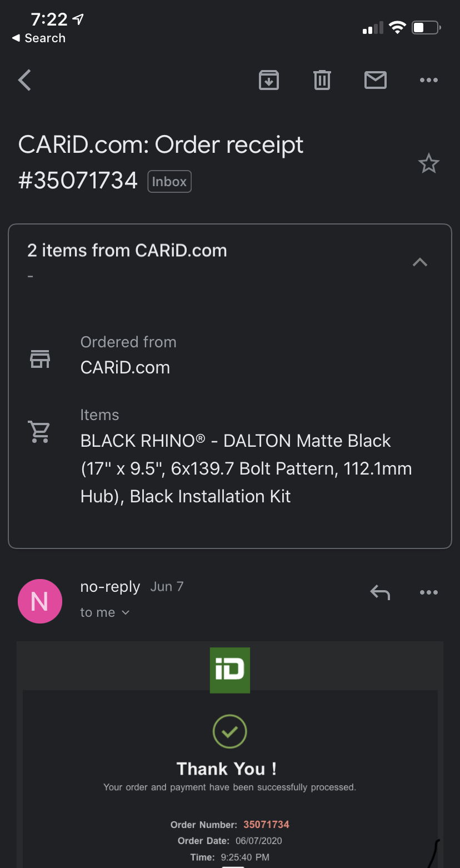Tap the back arrow to return to inbox

point(24,80)
